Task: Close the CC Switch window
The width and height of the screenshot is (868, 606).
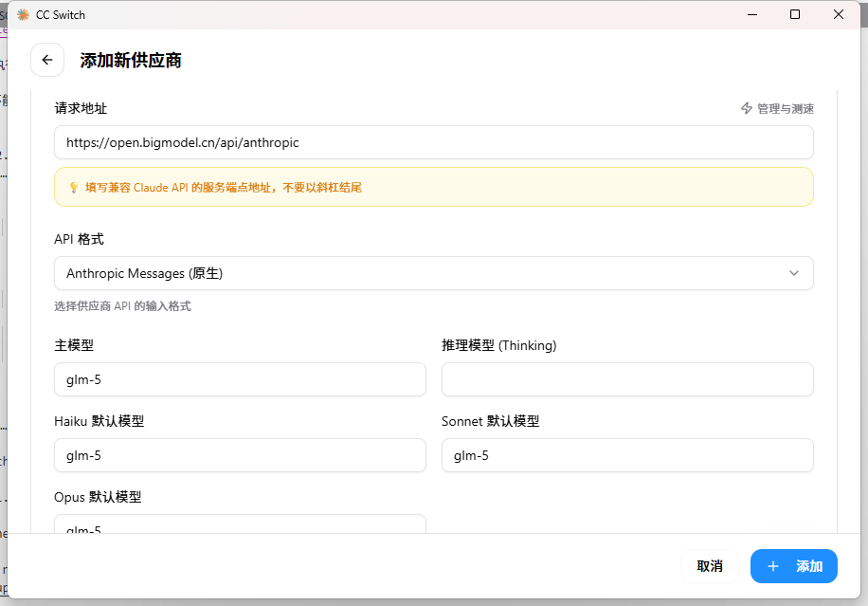Action: click(839, 14)
